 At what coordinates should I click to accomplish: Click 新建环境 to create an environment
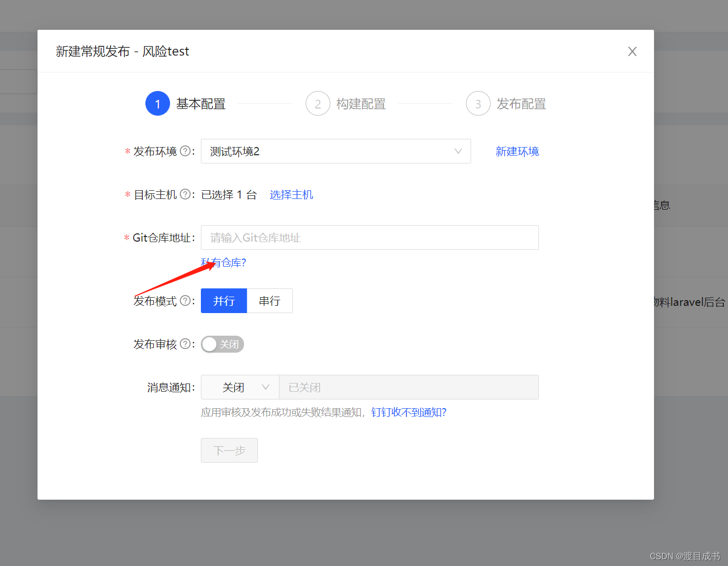[x=517, y=151]
